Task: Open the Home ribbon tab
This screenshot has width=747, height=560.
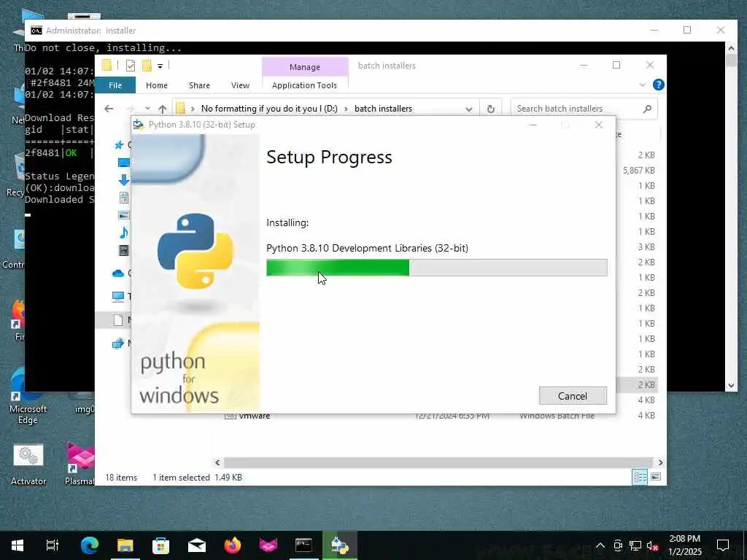Action: click(157, 85)
